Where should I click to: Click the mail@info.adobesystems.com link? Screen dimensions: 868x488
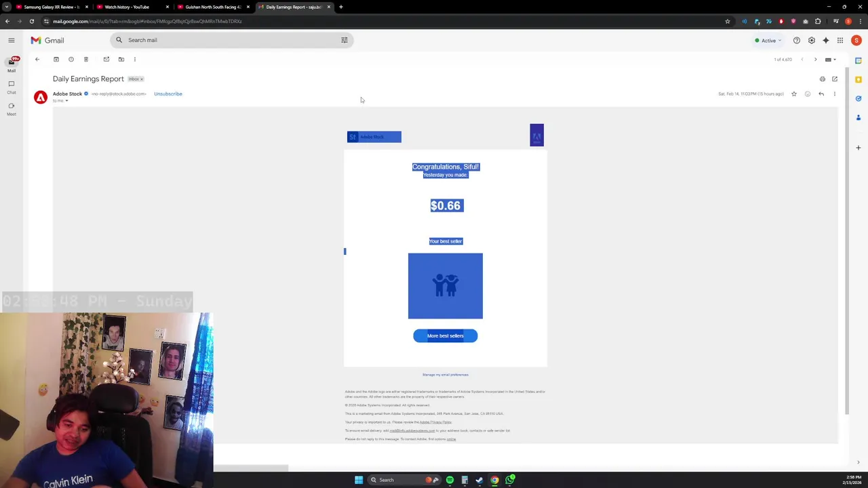click(x=412, y=431)
